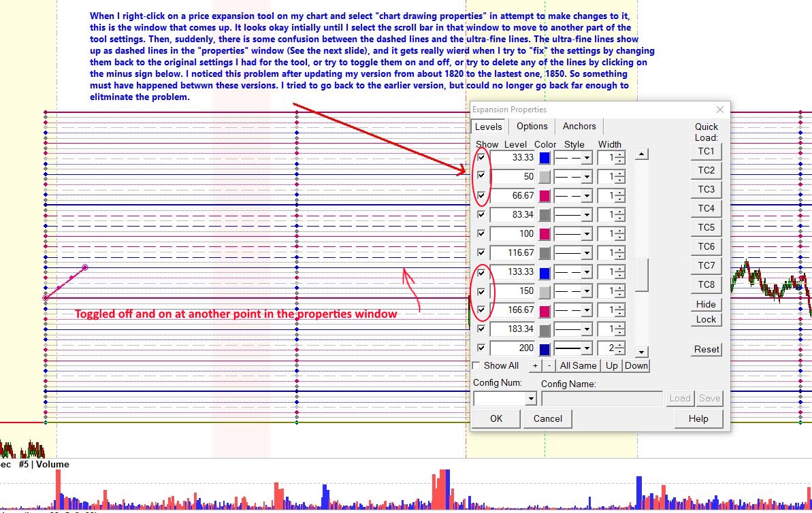The height and width of the screenshot is (513, 812).
Task: Pick dark blue swatch for level 200
Action: tap(545, 348)
